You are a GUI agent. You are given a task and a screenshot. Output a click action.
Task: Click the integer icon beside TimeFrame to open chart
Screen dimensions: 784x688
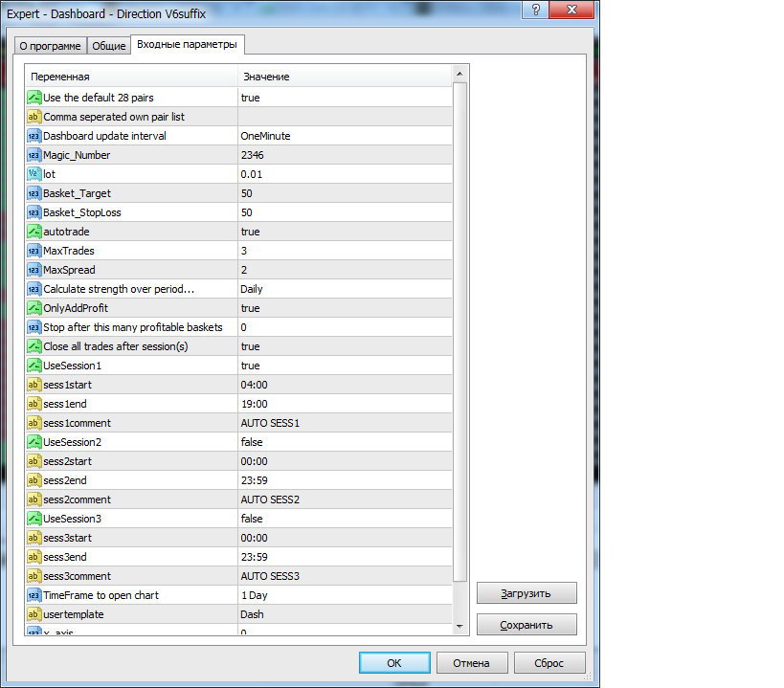[34, 595]
